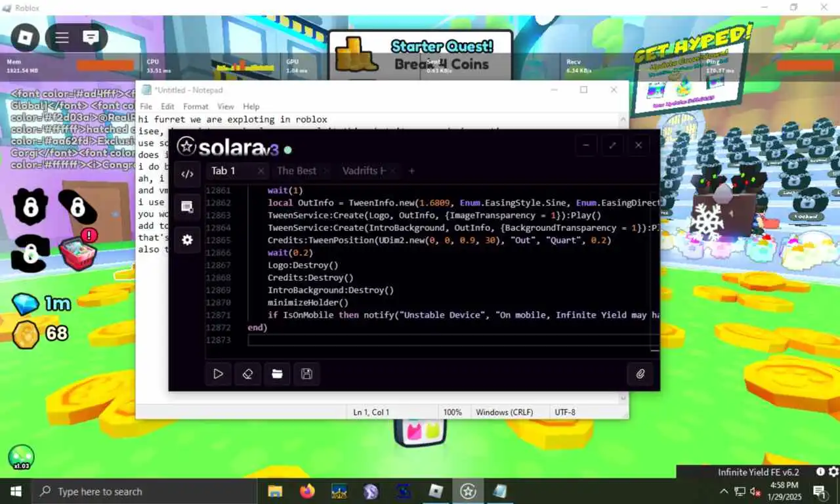The height and width of the screenshot is (504, 840).
Task: Open Infinite Yield settings gear
Action: tap(833, 472)
